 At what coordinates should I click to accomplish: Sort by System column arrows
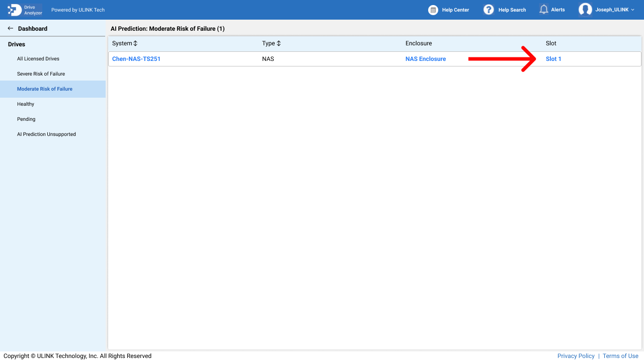pos(135,44)
